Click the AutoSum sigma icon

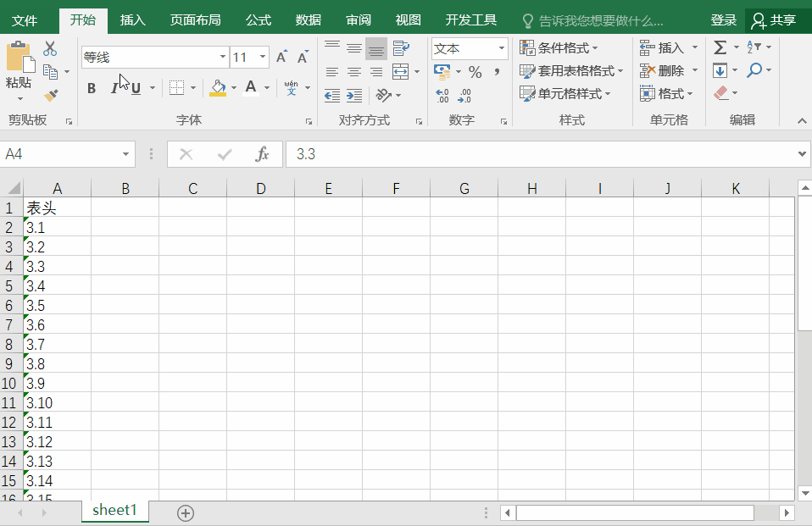[x=720, y=47]
